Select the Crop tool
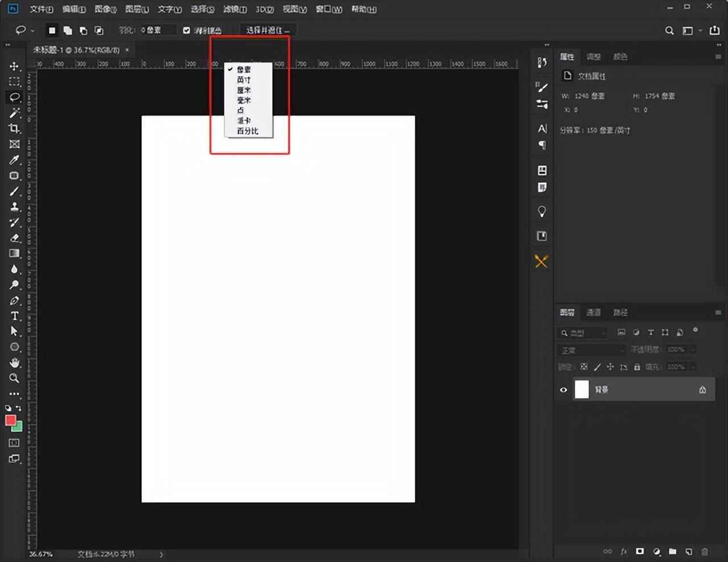The image size is (728, 562). (x=14, y=129)
